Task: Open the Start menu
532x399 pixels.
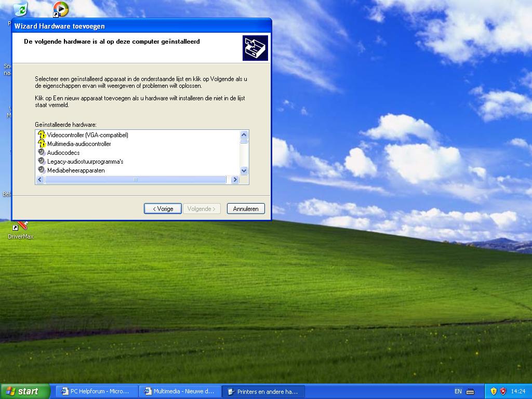Action: point(25,391)
